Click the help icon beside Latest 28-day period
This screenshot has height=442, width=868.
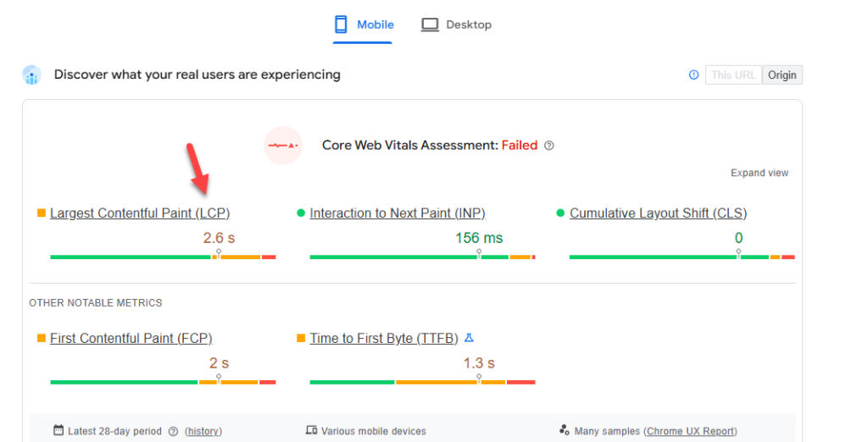click(173, 432)
